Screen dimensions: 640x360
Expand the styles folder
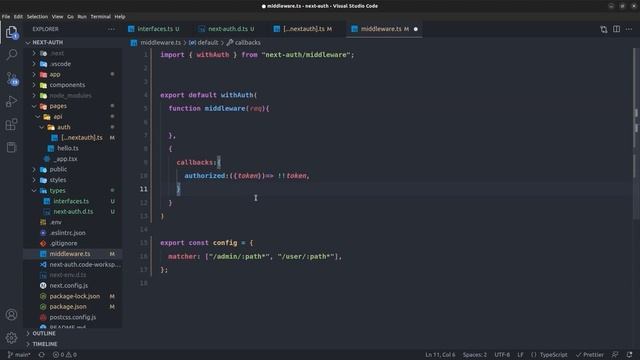pos(58,180)
